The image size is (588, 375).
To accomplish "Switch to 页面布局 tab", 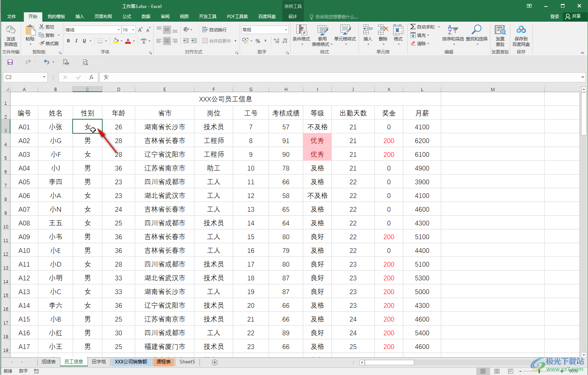I will 103,17.
